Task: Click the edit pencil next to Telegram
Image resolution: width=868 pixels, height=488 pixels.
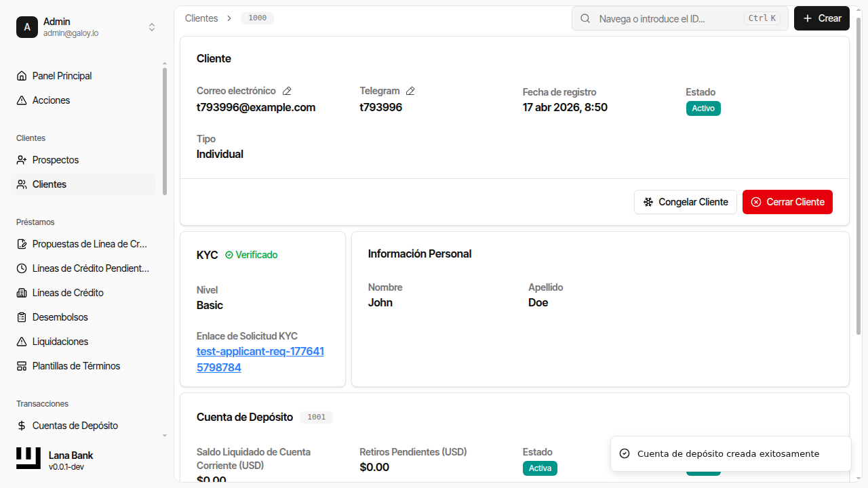Action: [410, 91]
